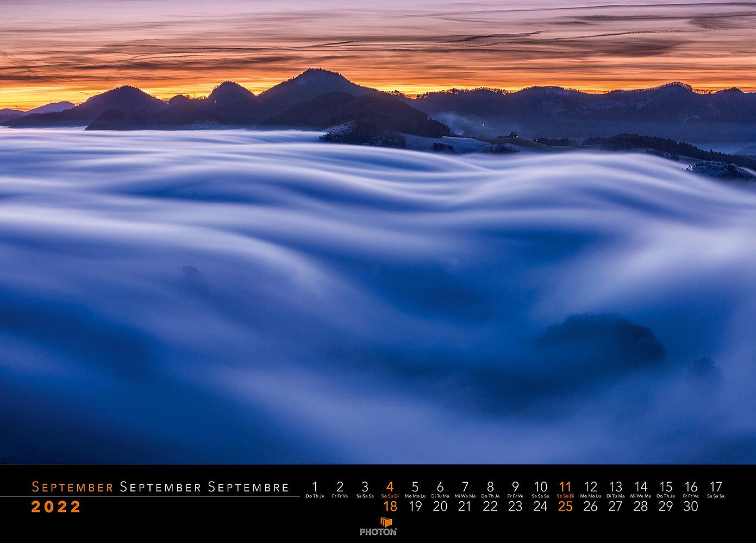
Task: Select Sunday the 4th in orange
Action: pyautogui.click(x=390, y=487)
